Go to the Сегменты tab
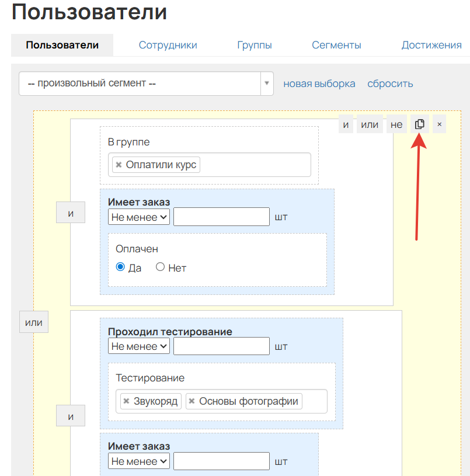470x476 pixels. point(336,45)
